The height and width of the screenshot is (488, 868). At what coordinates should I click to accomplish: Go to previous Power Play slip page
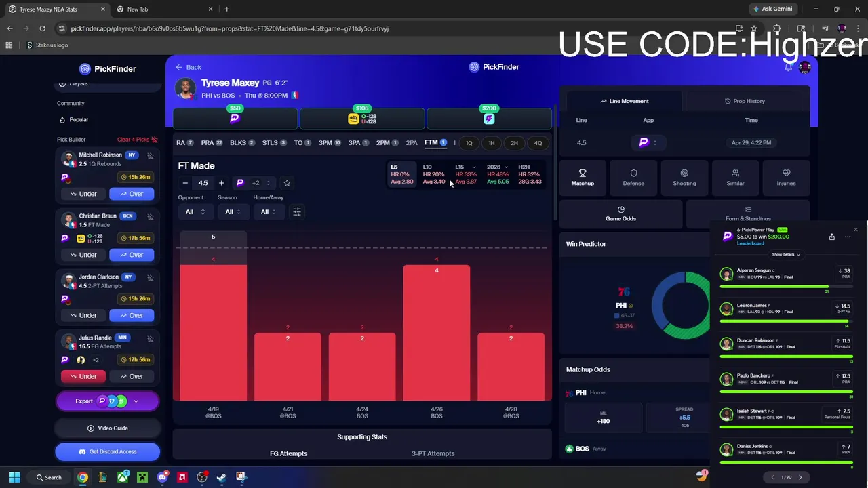[x=772, y=477]
